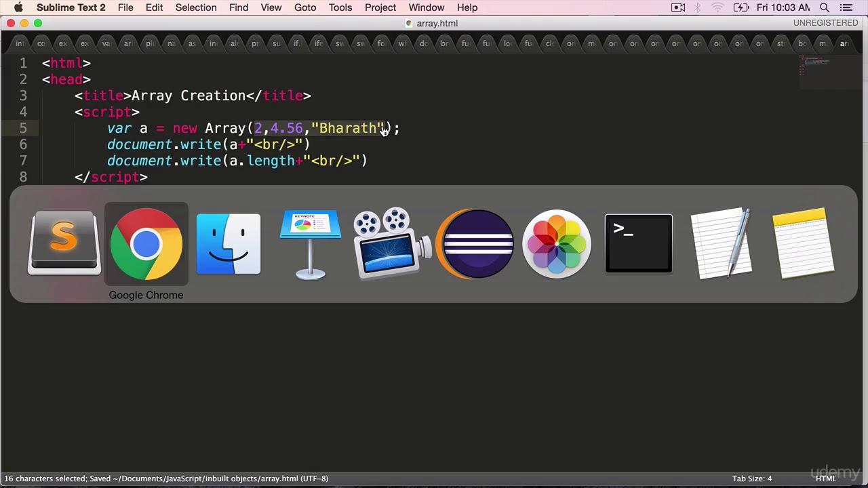Open the Help menu
This screenshot has height=488, width=868.
[467, 7]
